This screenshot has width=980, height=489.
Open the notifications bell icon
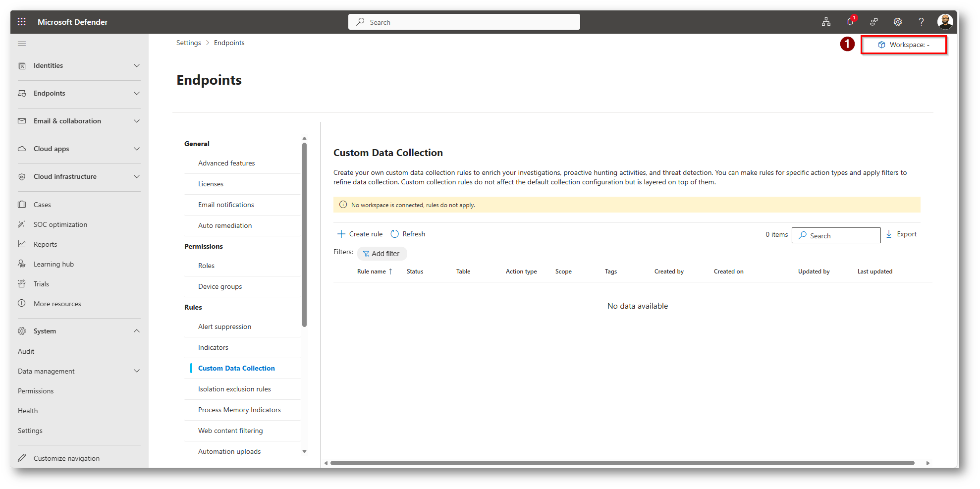pos(850,22)
